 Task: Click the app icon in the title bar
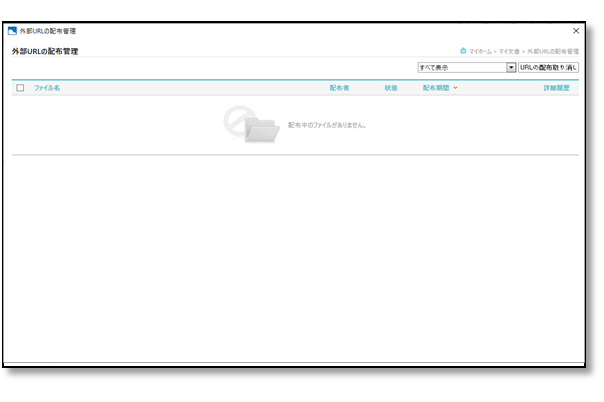coord(12,31)
